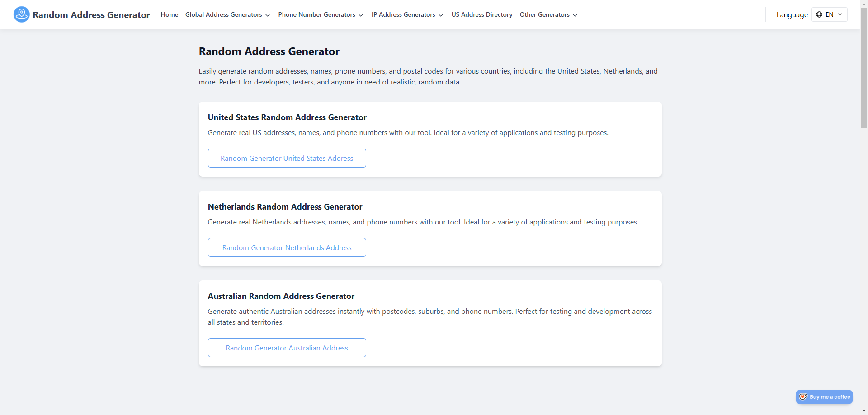
Task: Open the EN language dropdown
Action: click(830, 14)
